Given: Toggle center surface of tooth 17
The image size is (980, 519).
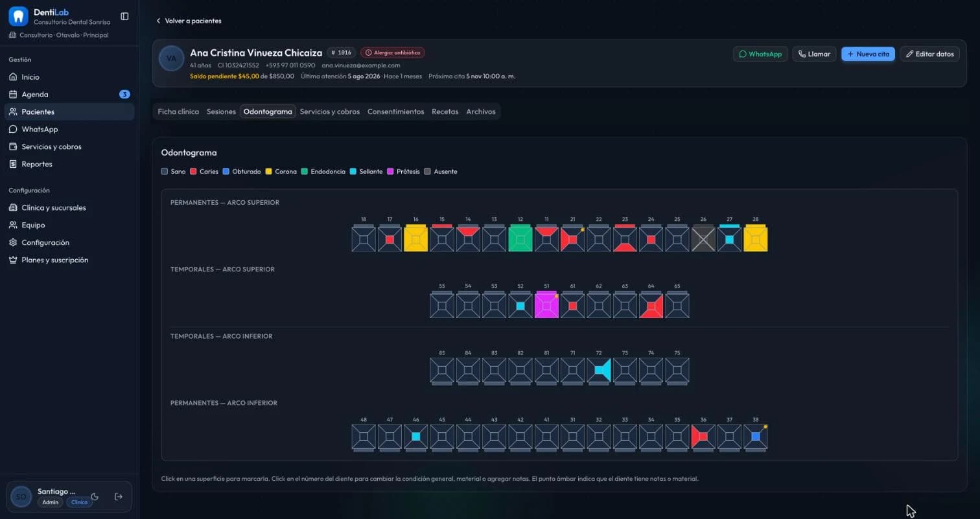Looking at the screenshot, I should tap(390, 240).
